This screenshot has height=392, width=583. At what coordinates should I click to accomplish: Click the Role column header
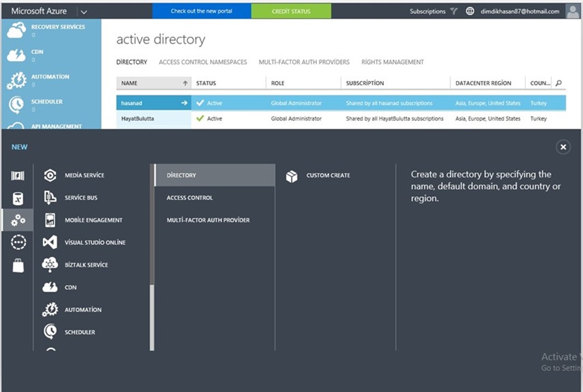pos(304,83)
